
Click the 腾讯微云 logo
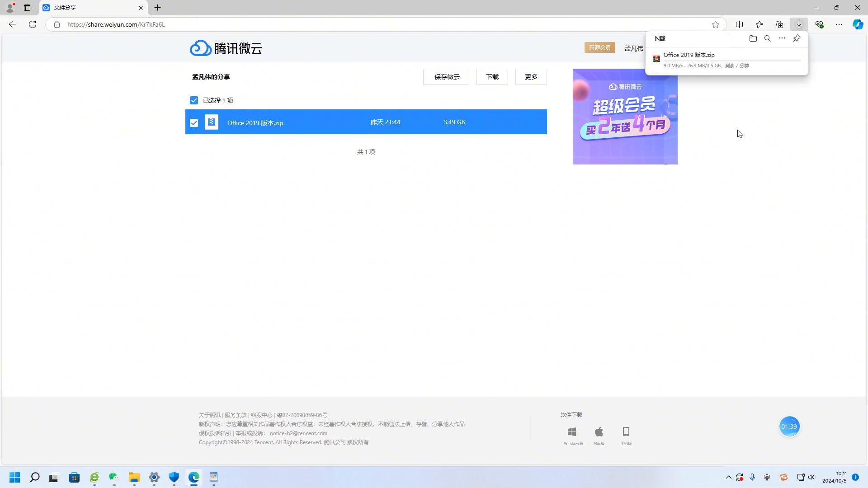click(x=226, y=48)
